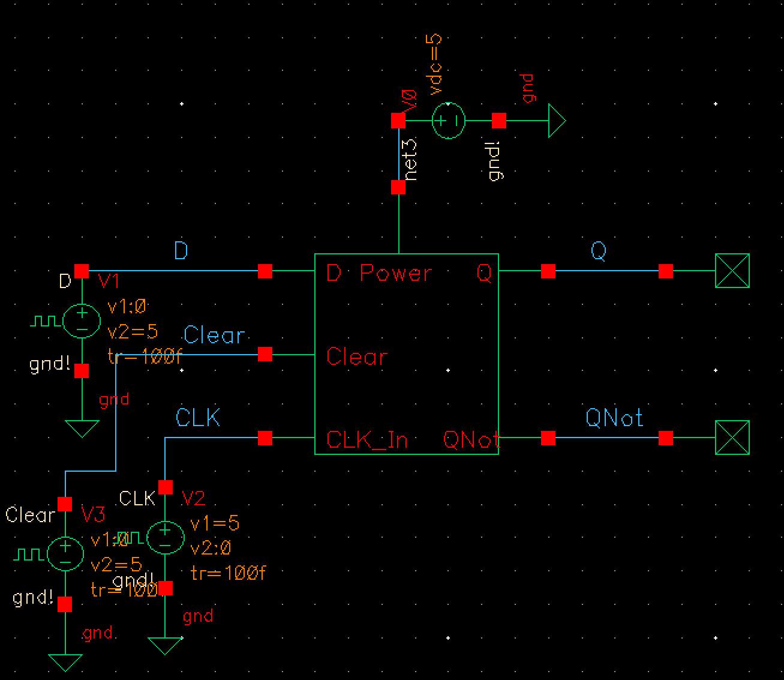Click the white Clear terminal label near V3

(x=30, y=515)
